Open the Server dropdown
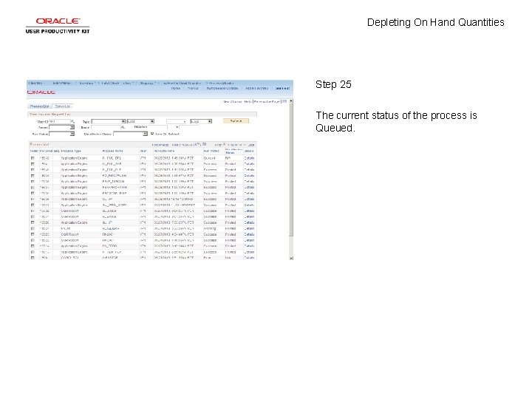The image size is (532, 399). [61, 128]
